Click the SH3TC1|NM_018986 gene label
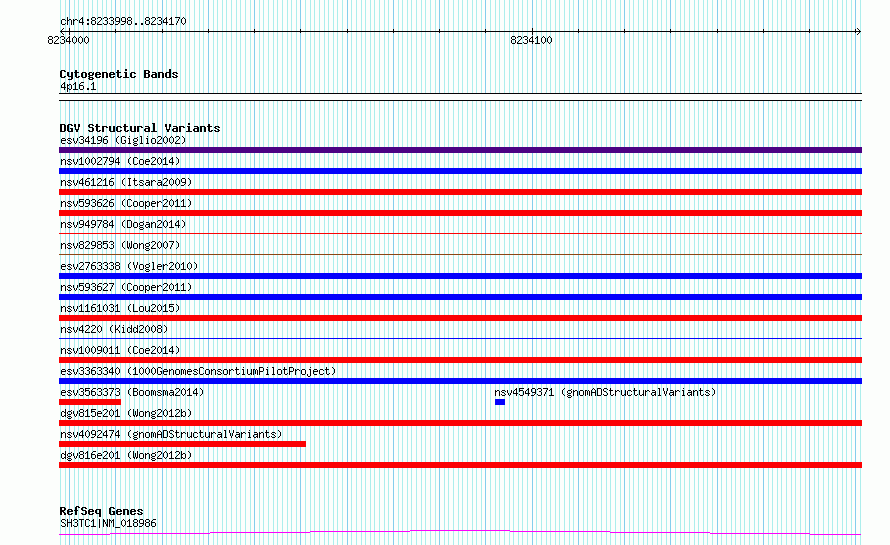 click(x=108, y=523)
